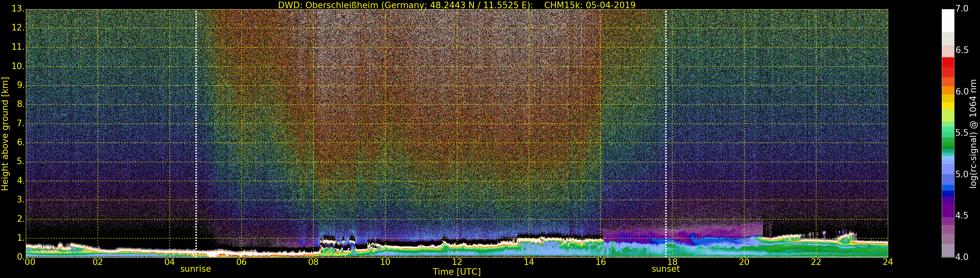Viewport: 980px width, 278px height.
Task: Click the '10' tick on the time axis
Action: click(x=385, y=262)
